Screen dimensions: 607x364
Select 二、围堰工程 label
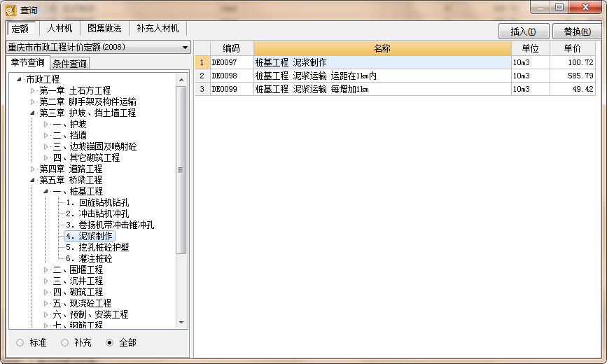78,270
